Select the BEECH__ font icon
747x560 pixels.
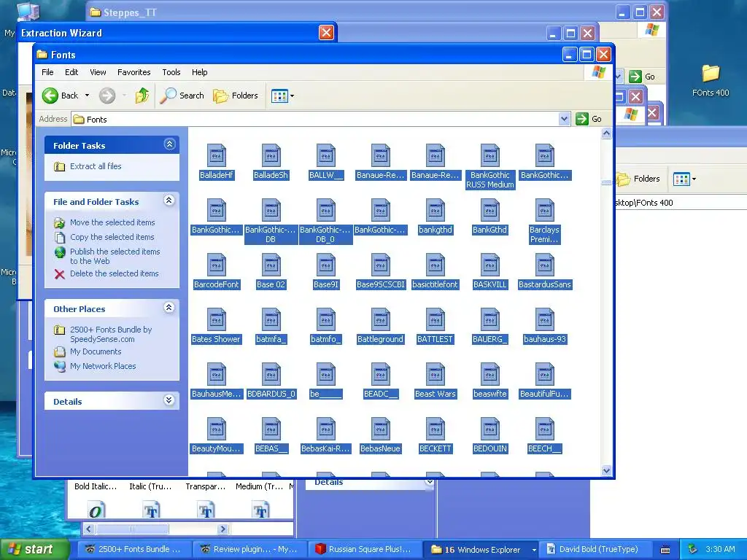[x=544, y=429]
